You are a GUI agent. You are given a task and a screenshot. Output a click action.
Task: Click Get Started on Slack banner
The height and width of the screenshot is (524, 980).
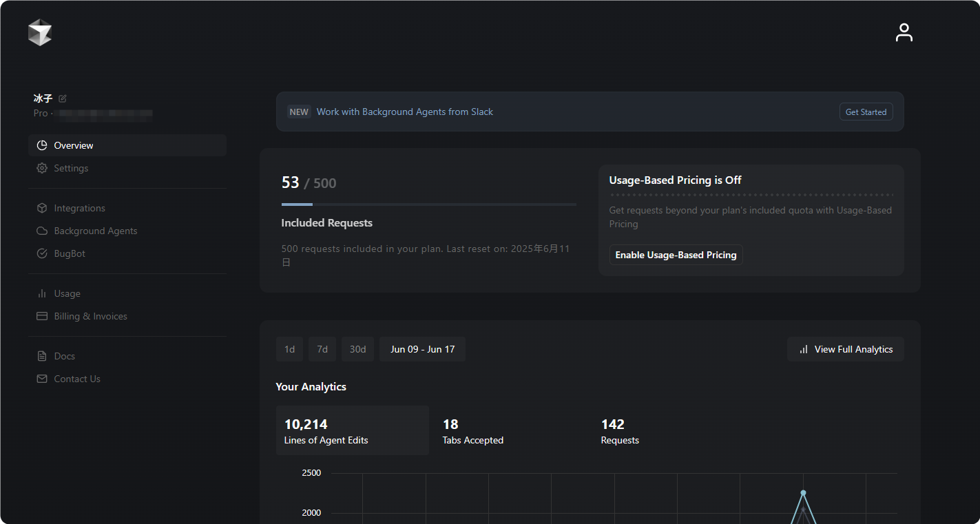pyautogui.click(x=866, y=112)
